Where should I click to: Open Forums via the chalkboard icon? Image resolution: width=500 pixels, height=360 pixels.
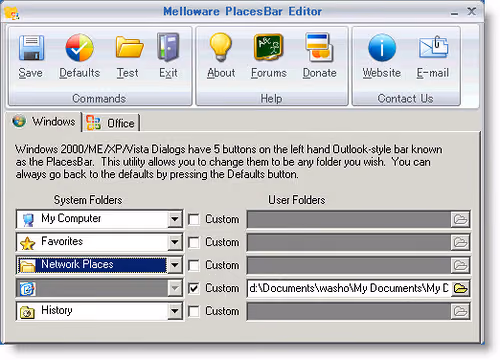click(269, 47)
